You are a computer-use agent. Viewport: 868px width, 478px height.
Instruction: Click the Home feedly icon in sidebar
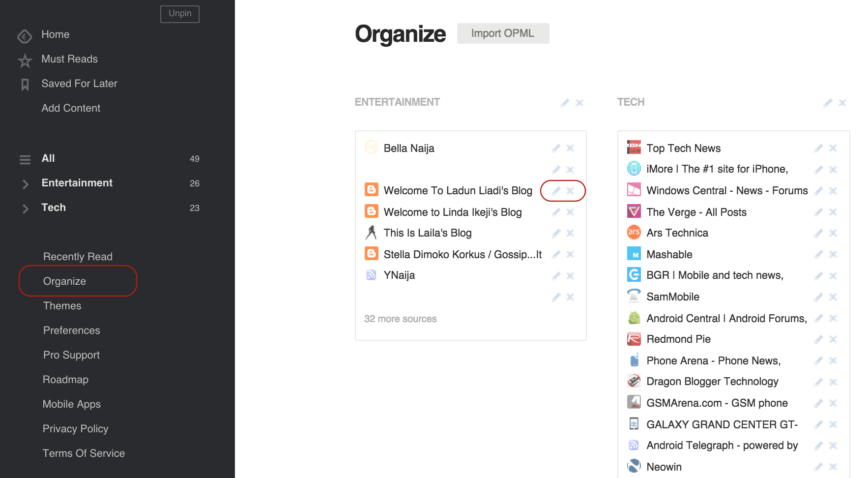point(25,36)
